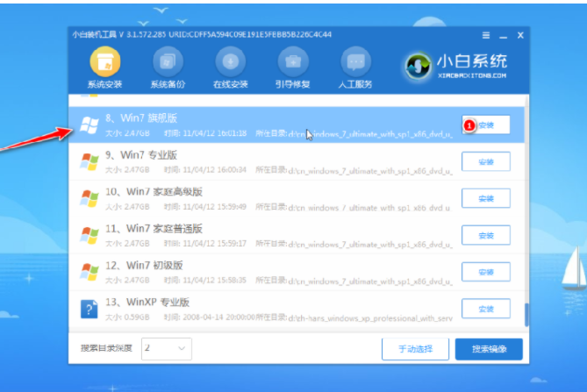Select the Win7 初级版 list row
Image resolution: width=587 pixels, height=392 pixels.
263,272
